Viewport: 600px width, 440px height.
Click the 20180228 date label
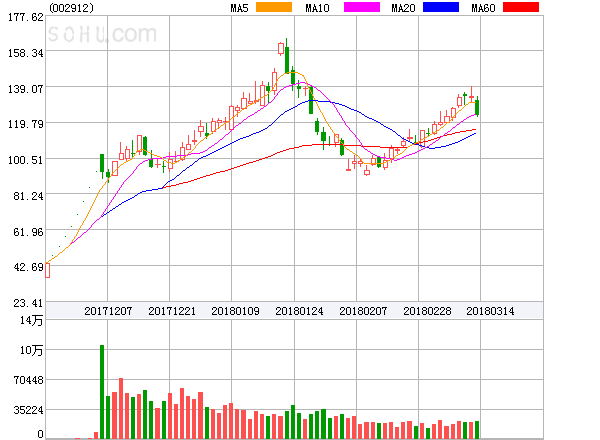click(x=427, y=311)
